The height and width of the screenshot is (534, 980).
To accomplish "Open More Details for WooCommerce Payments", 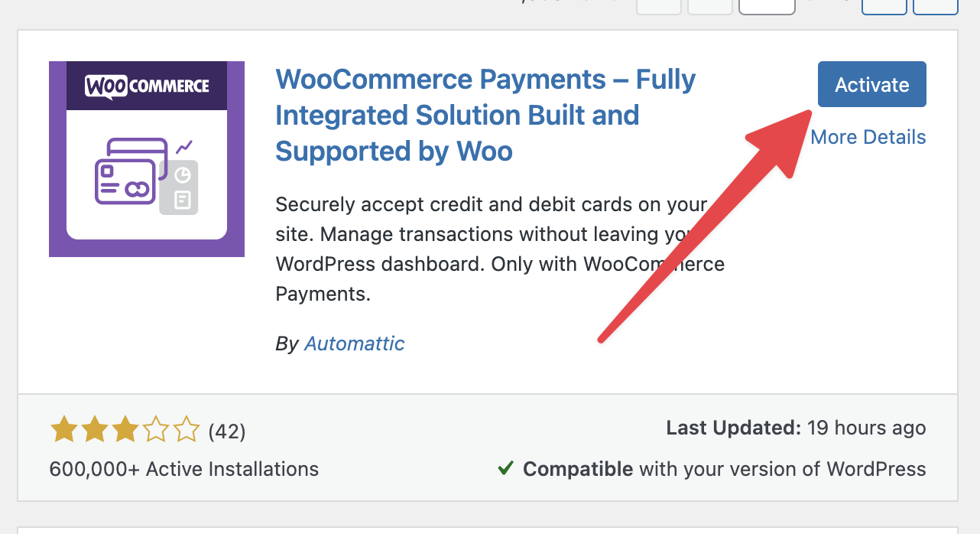I will [x=868, y=137].
